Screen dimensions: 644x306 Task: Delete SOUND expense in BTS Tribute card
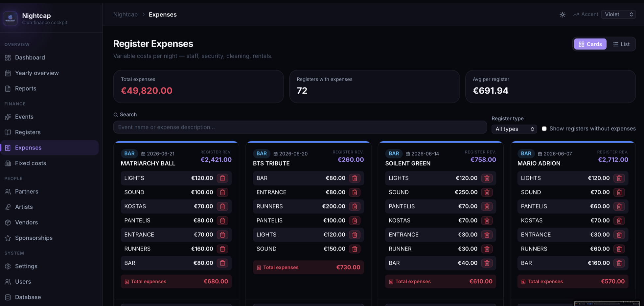click(x=355, y=249)
